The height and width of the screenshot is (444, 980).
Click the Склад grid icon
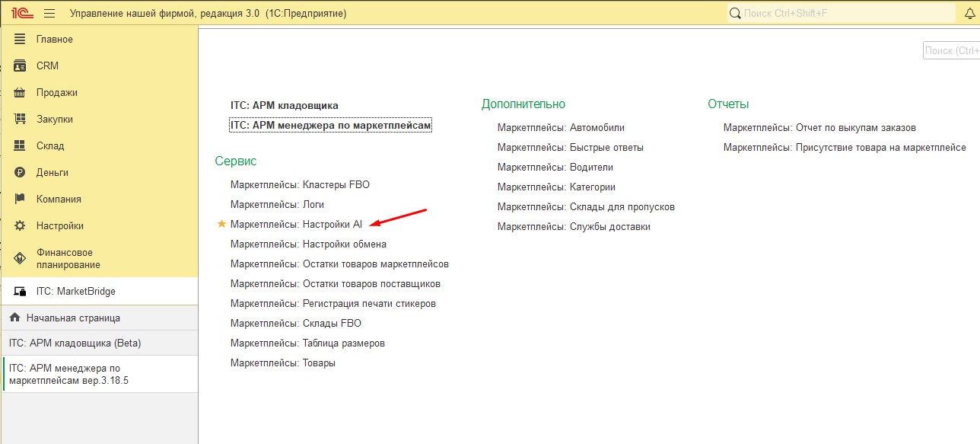(20, 145)
